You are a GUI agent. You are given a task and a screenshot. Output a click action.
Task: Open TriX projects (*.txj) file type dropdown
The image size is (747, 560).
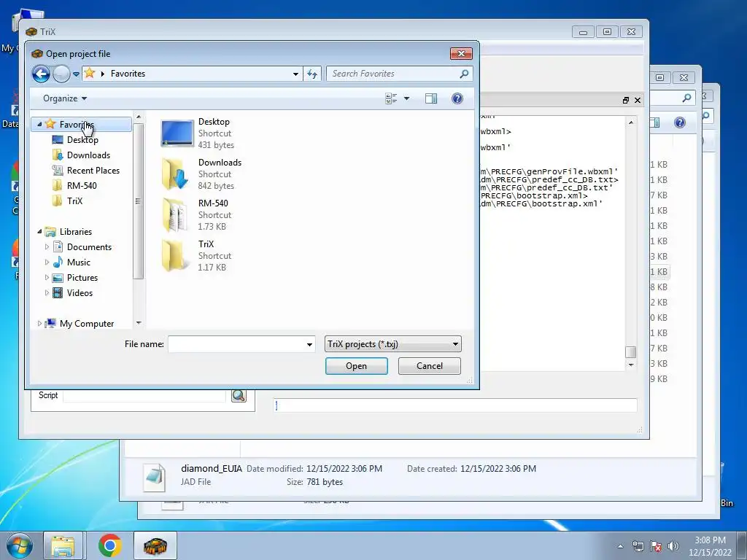pyautogui.click(x=393, y=344)
